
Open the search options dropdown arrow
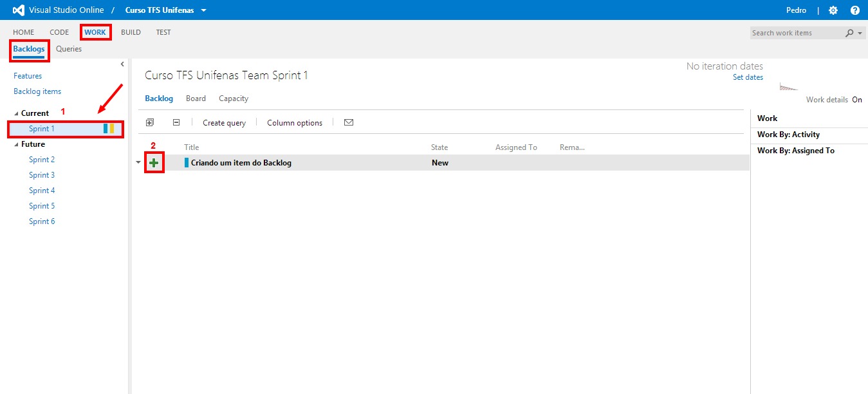860,33
